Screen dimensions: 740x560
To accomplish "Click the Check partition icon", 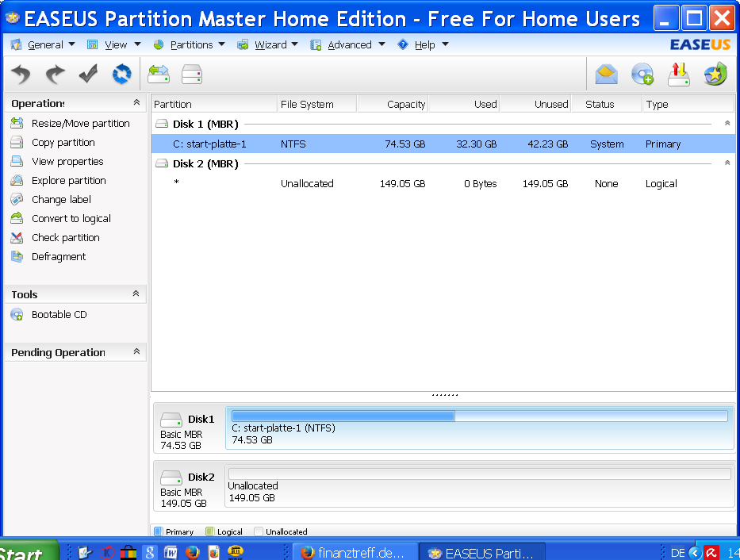I will (17, 237).
